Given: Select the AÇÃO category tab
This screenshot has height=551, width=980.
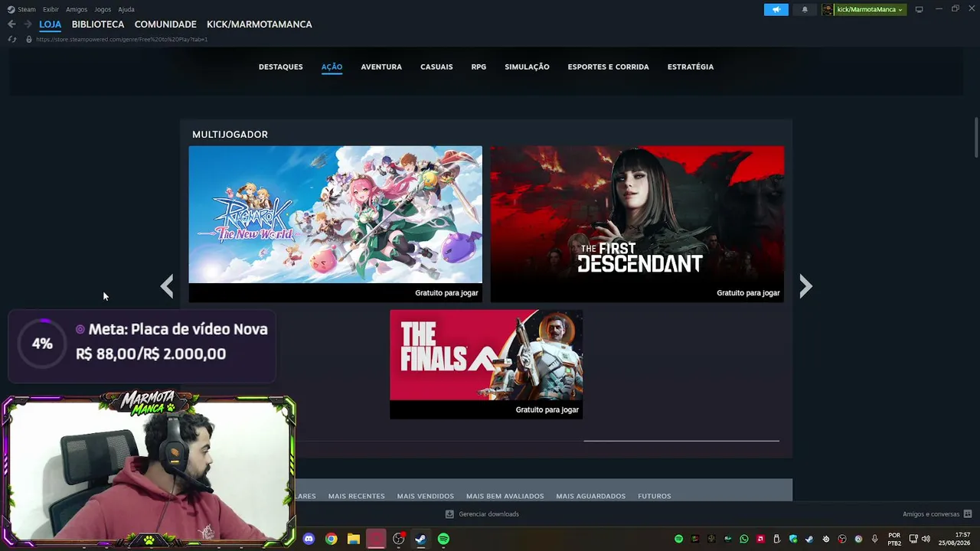Looking at the screenshot, I should point(332,67).
